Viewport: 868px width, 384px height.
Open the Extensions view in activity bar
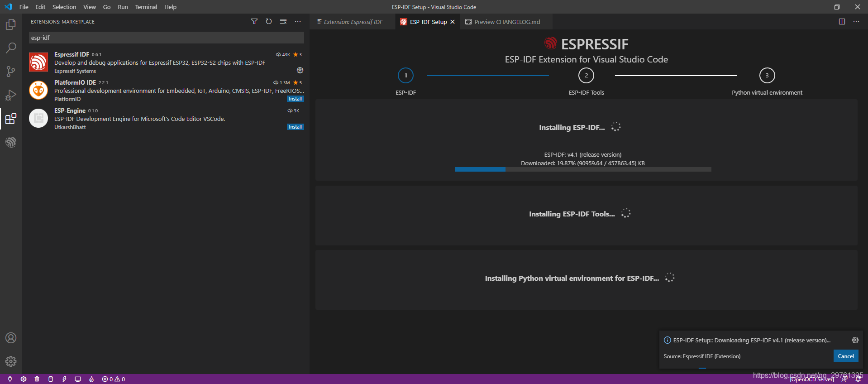pos(11,119)
